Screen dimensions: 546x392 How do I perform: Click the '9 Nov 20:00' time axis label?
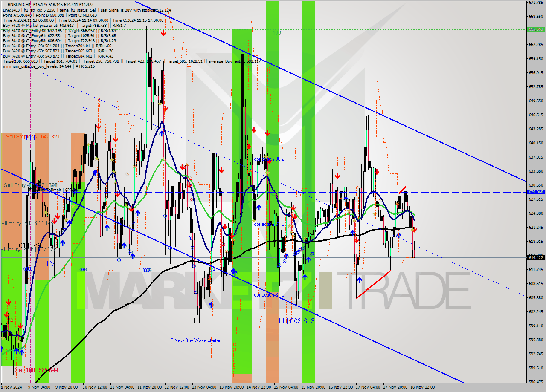tap(67, 387)
